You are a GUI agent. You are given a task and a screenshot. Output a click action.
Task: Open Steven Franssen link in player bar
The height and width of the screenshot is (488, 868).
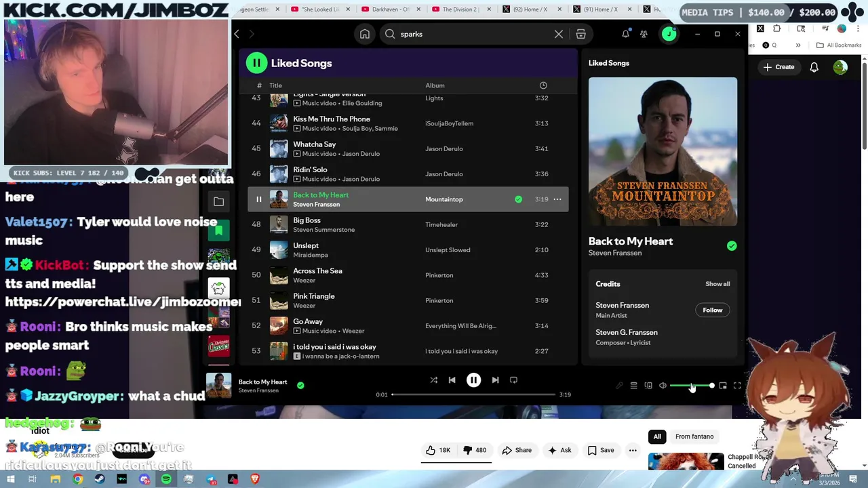[258, 390]
